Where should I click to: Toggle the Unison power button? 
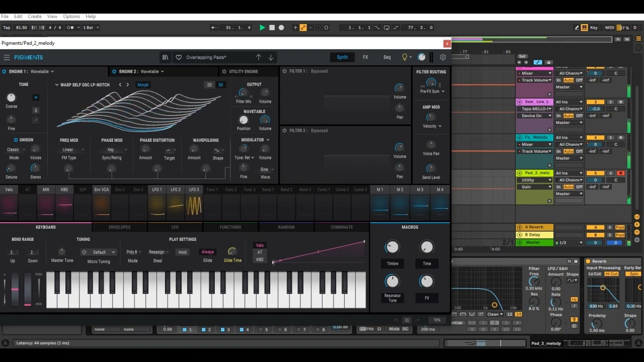pyautogui.click(x=16, y=140)
